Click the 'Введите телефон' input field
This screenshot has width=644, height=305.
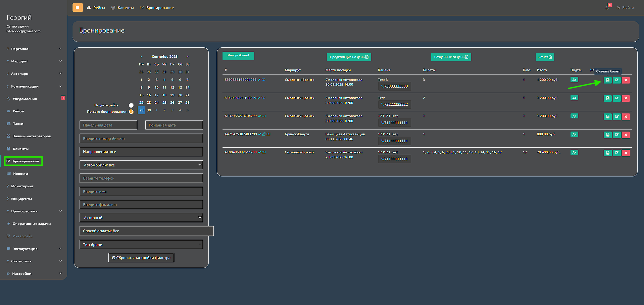click(x=141, y=178)
